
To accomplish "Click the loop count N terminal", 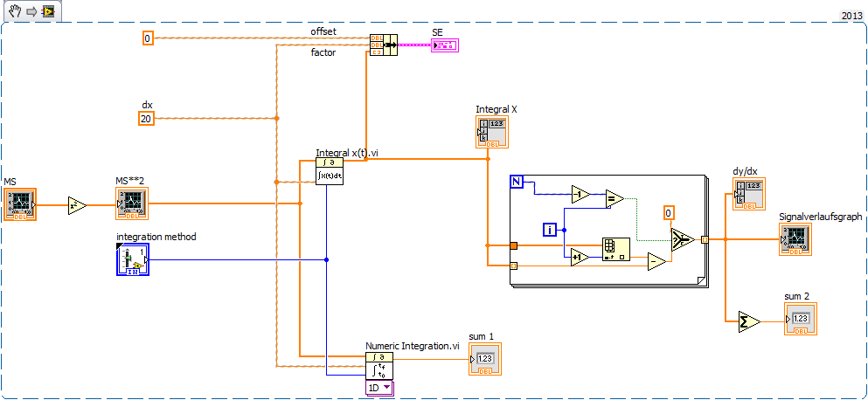I will (517, 182).
